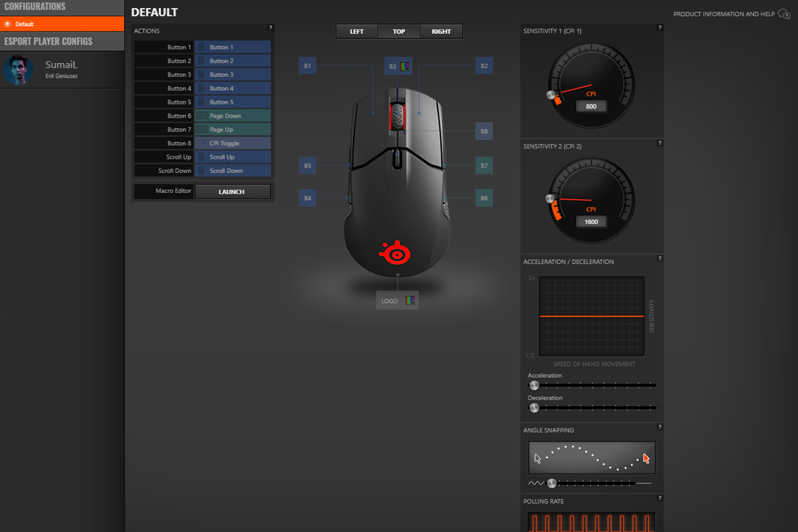The width and height of the screenshot is (798, 532).
Task: Click the Sensitivity 1 gauge knob
Action: click(551, 95)
